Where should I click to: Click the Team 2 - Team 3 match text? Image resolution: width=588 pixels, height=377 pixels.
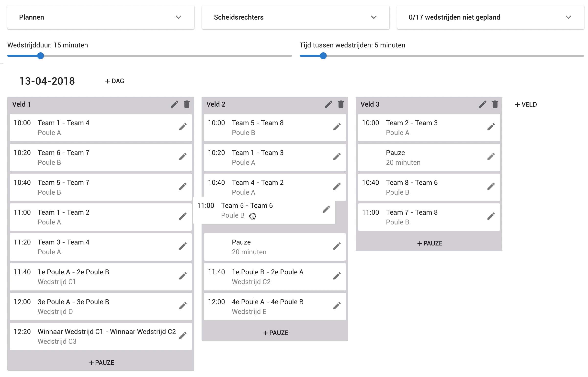(412, 123)
